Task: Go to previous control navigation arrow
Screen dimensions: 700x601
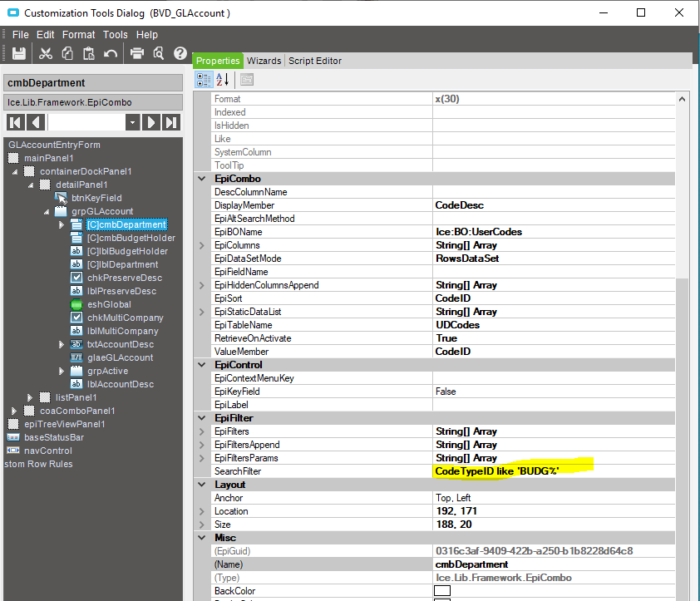Action: coord(36,122)
